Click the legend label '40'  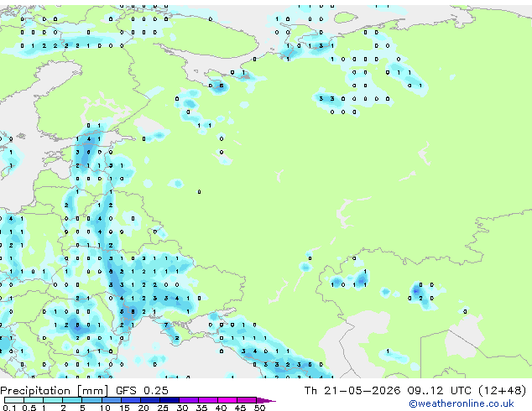(x=221, y=408)
